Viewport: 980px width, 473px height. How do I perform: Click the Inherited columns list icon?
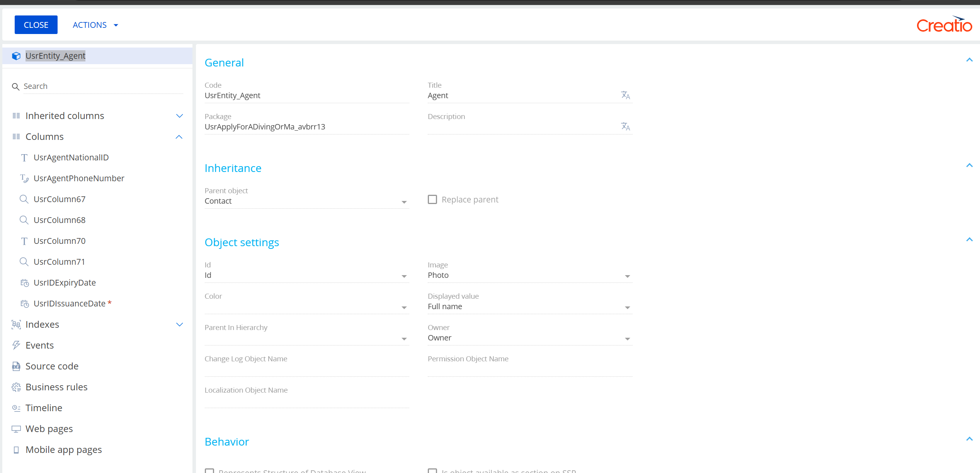click(x=16, y=116)
